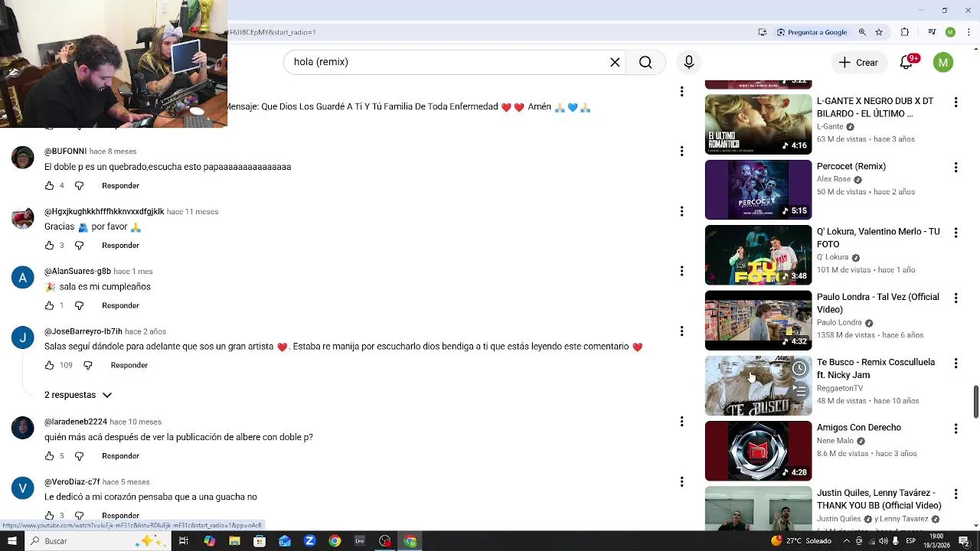Image resolution: width=980 pixels, height=551 pixels.
Task: Click the install app icon in address bar
Action: point(763,32)
